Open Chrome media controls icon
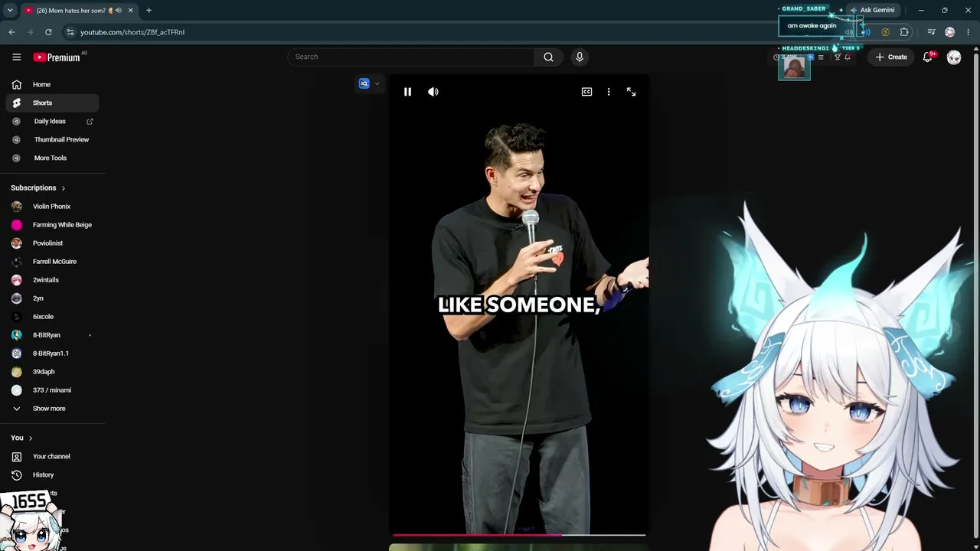This screenshot has height=551, width=980. point(931,32)
